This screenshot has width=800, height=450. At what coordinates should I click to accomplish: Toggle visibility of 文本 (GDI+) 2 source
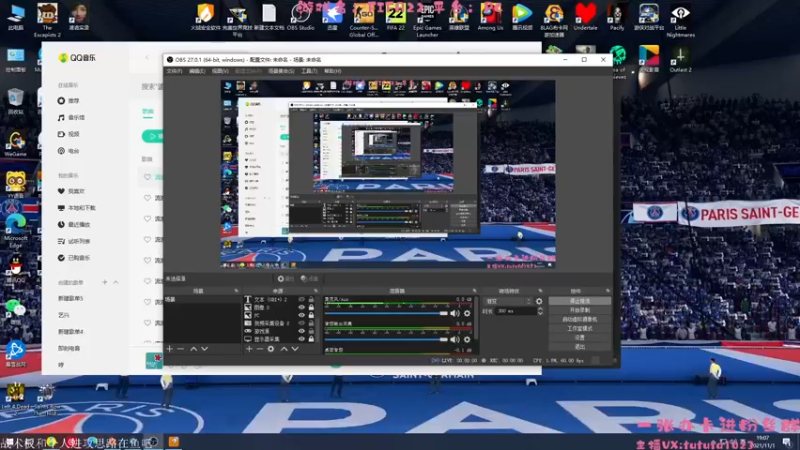[x=302, y=299]
